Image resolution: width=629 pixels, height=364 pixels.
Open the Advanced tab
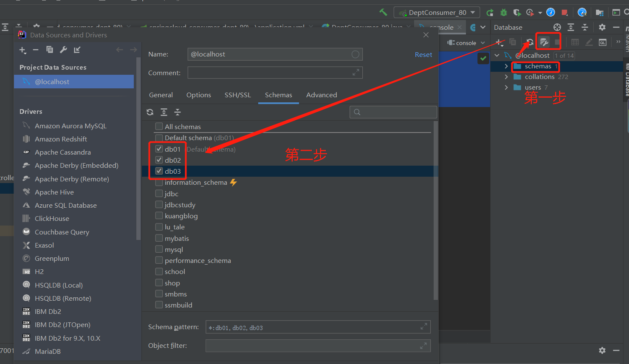322,95
